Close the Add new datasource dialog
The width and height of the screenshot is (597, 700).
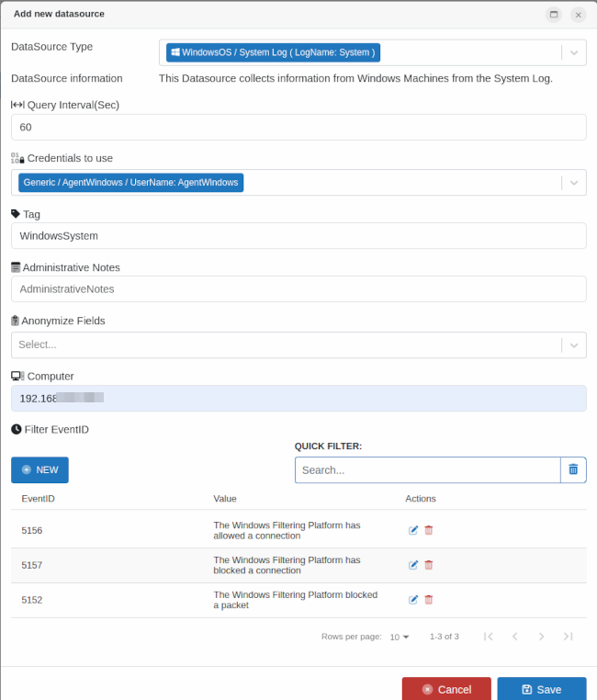tap(579, 15)
